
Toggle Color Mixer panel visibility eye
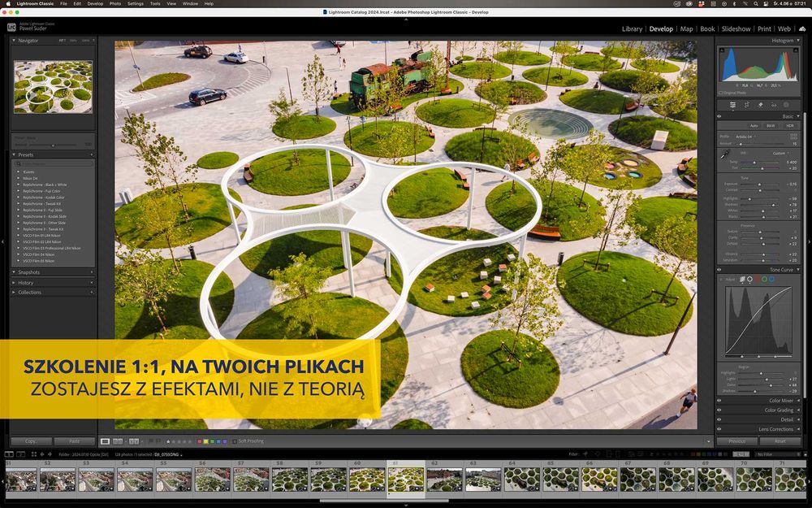(719, 400)
